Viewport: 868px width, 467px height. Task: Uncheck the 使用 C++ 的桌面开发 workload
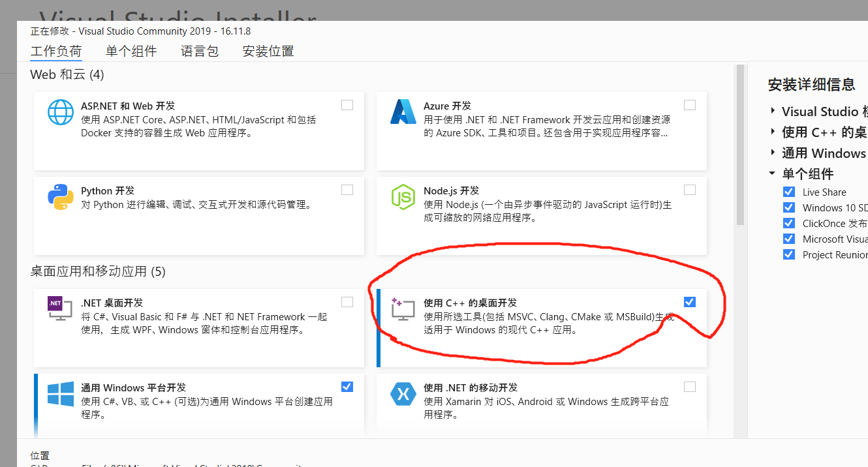coord(690,301)
